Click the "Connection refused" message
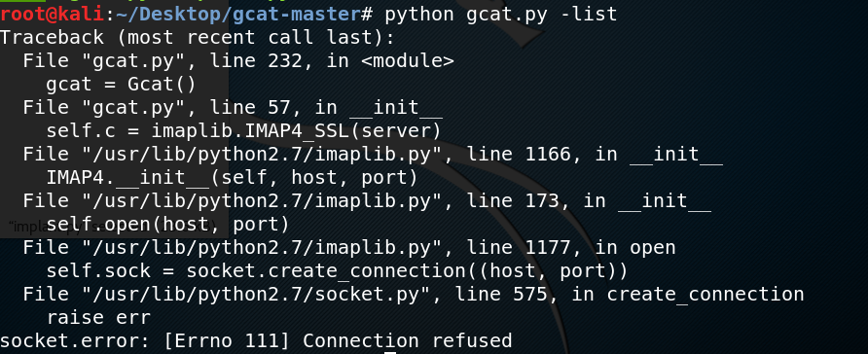 pyautogui.click(x=407, y=340)
